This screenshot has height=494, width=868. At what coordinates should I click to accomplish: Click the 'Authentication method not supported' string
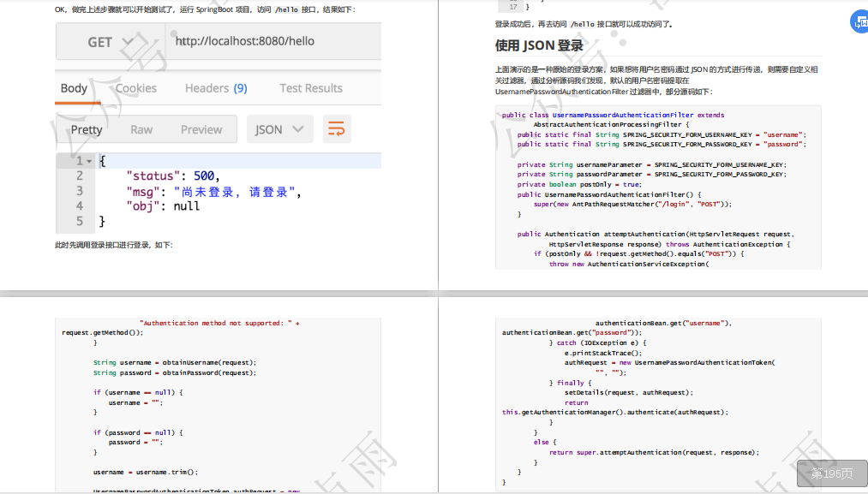(x=216, y=323)
